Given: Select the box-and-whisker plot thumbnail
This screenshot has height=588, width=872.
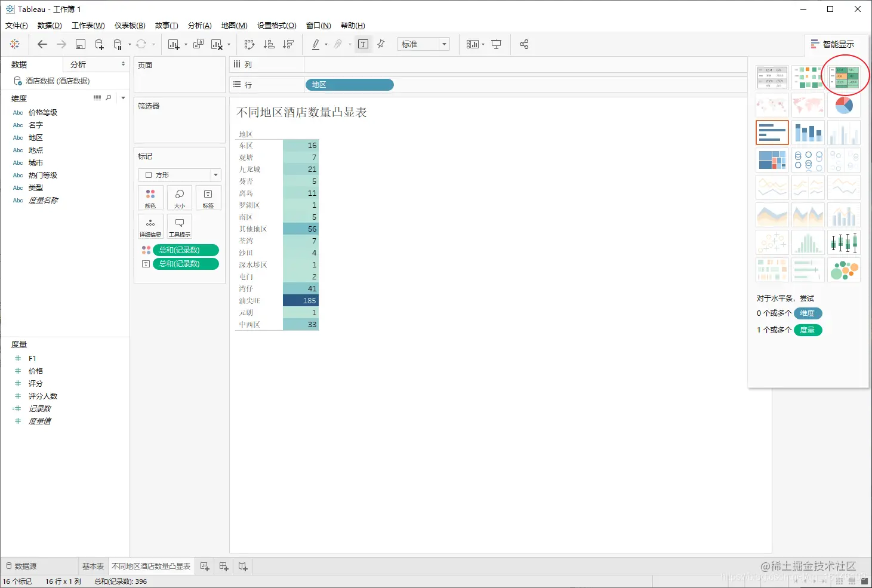Looking at the screenshot, I should point(844,242).
